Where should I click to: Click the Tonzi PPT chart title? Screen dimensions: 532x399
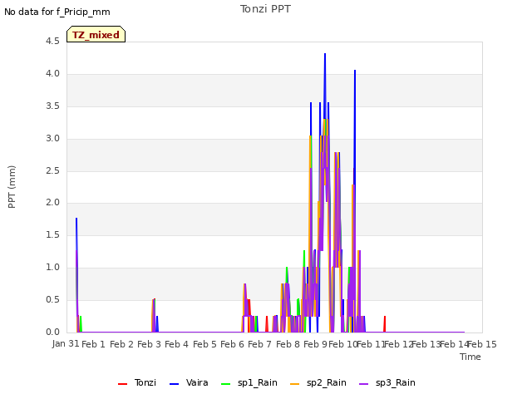pos(265,9)
